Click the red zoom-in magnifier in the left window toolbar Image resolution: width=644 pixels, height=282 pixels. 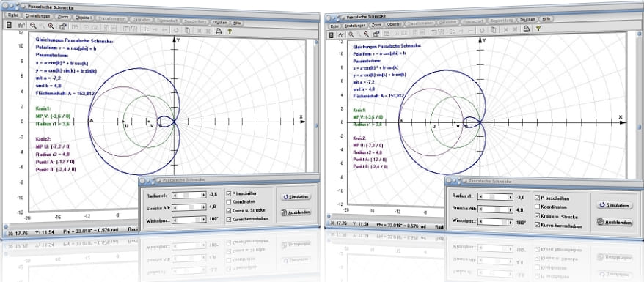[x=51, y=26]
